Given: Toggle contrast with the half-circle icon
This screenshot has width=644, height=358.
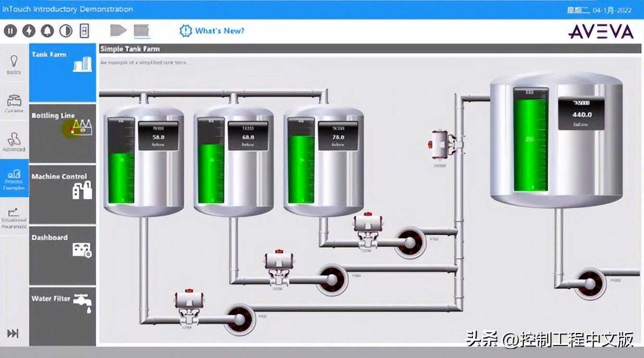Looking at the screenshot, I should tap(65, 31).
